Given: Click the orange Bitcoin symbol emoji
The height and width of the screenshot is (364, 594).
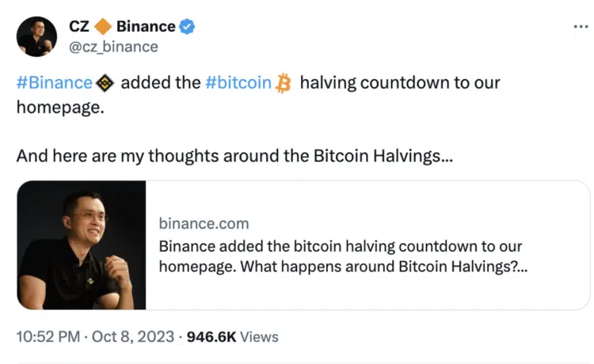Looking at the screenshot, I should pos(284,83).
